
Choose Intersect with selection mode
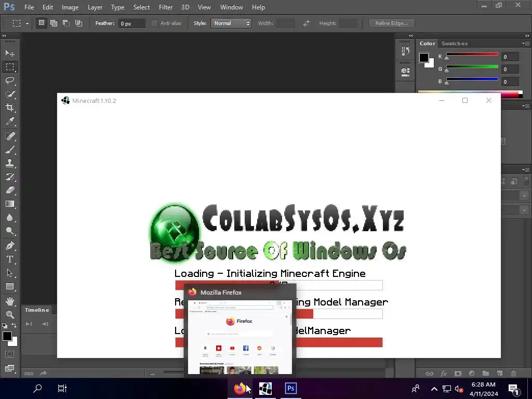[x=79, y=23]
